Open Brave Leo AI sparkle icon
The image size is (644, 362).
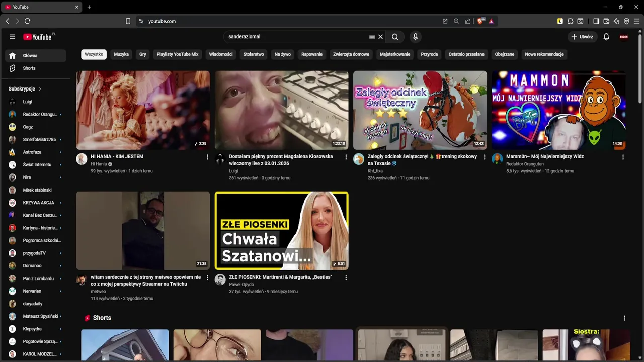tap(616, 21)
